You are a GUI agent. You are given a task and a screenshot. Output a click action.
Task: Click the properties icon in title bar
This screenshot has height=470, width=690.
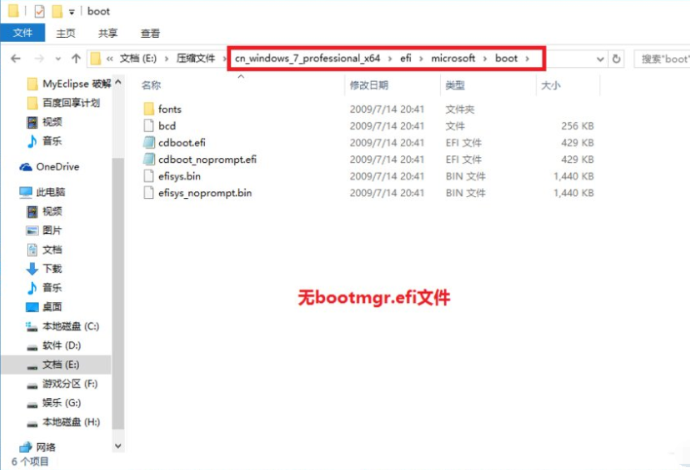(x=39, y=11)
